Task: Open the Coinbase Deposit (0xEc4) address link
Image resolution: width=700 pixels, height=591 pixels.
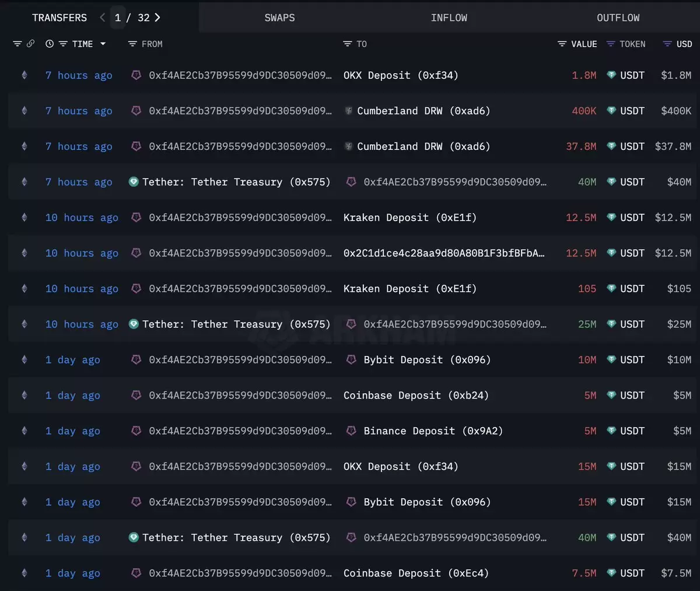Action: point(416,573)
